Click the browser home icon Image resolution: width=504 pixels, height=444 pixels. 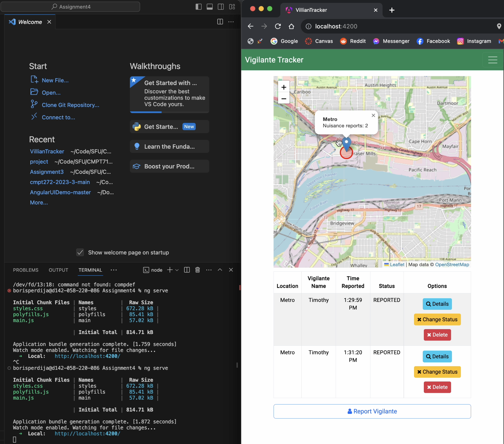coord(291,26)
